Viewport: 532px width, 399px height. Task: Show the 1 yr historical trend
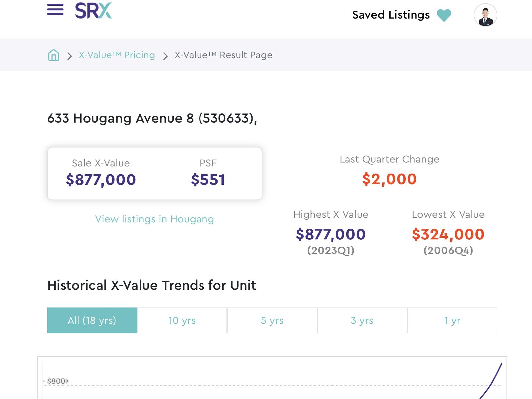[452, 320]
